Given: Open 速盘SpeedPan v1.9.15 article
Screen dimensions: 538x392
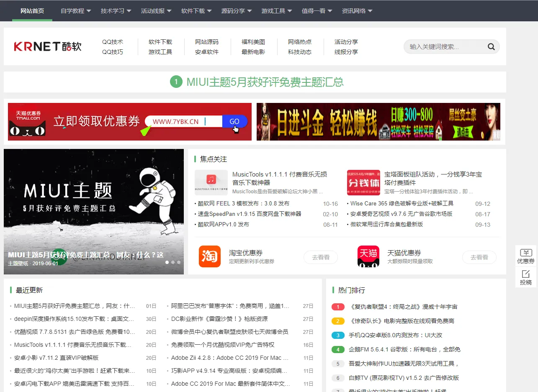Looking at the screenshot, I should click(x=250, y=214).
